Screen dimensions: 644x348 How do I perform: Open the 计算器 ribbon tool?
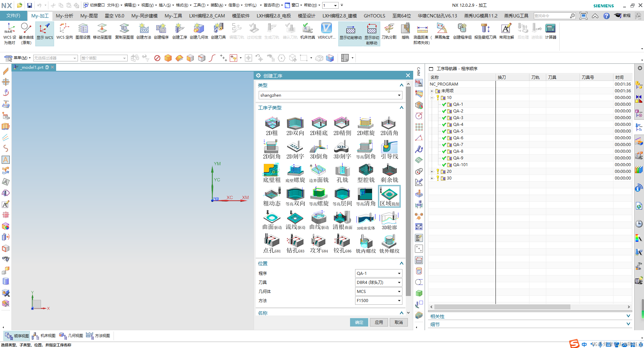pos(551,31)
